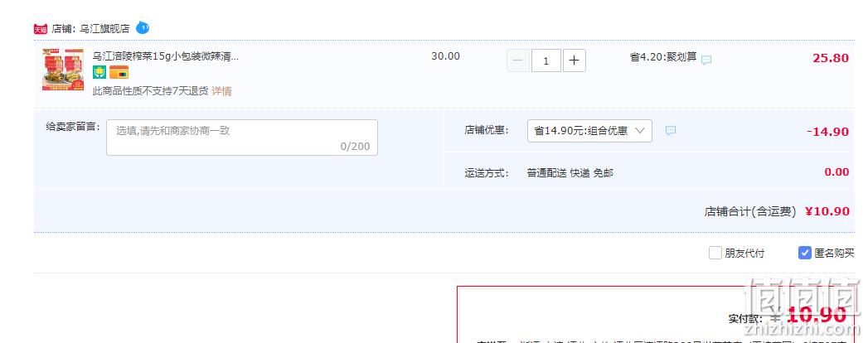Uncheck the 匿名购买 checkbox
The height and width of the screenshot is (343, 868).
805,253
